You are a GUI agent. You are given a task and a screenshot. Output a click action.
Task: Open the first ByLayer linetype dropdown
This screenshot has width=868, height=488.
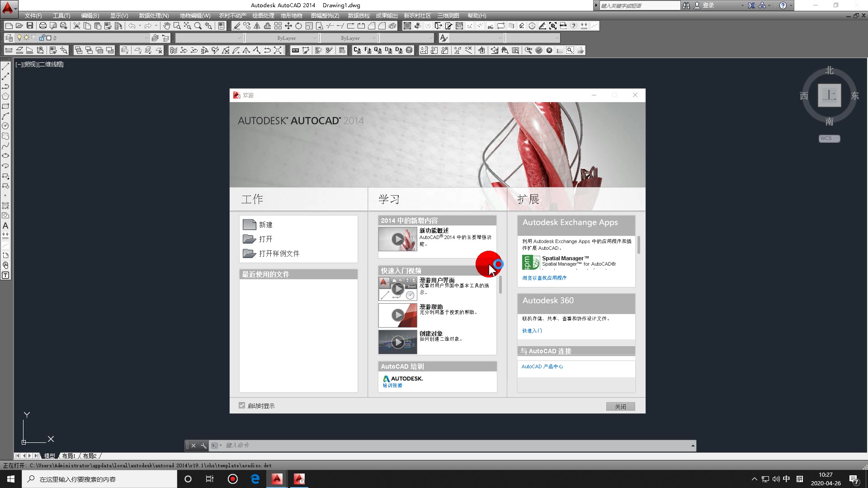[x=314, y=38]
